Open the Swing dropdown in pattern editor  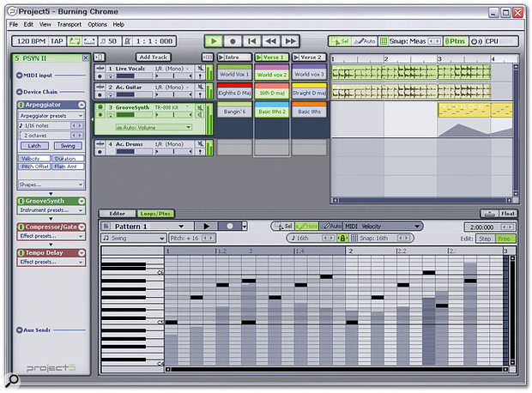[x=134, y=239]
